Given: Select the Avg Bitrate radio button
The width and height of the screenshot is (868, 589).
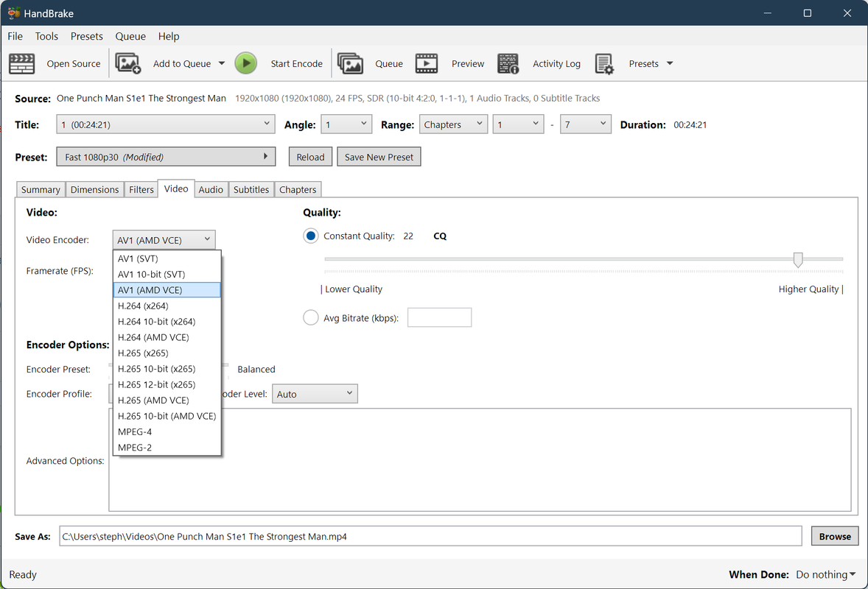Looking at the screenshot, I should (311, 317).
